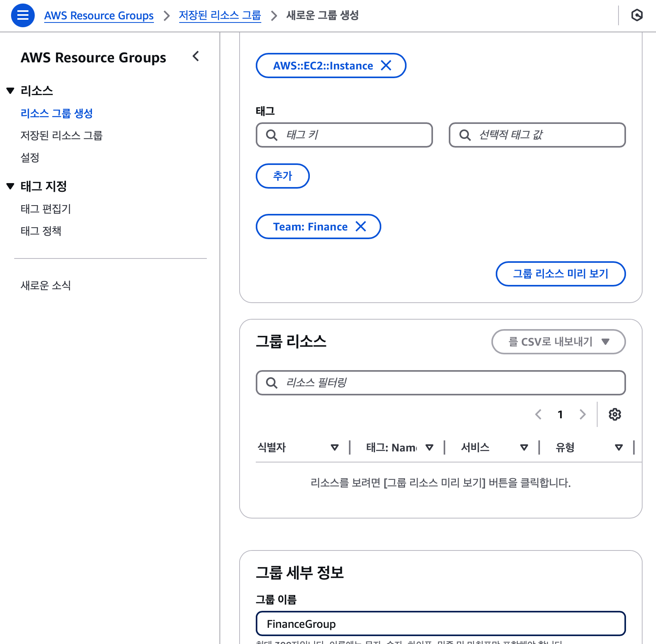
Task: Go to previous page of group resources
Action: coord(538,414)
